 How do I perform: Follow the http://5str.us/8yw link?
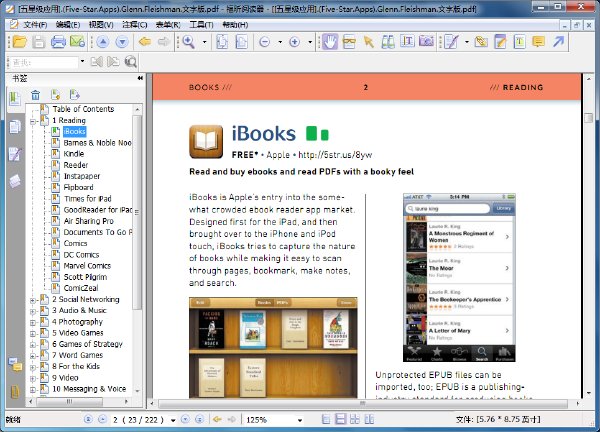[335, 155]
